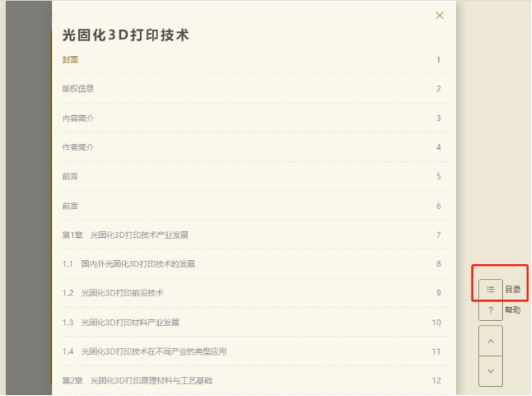Click the 目录 text label
This screenshot has height=396, width=532.
[x=513, y=290]
